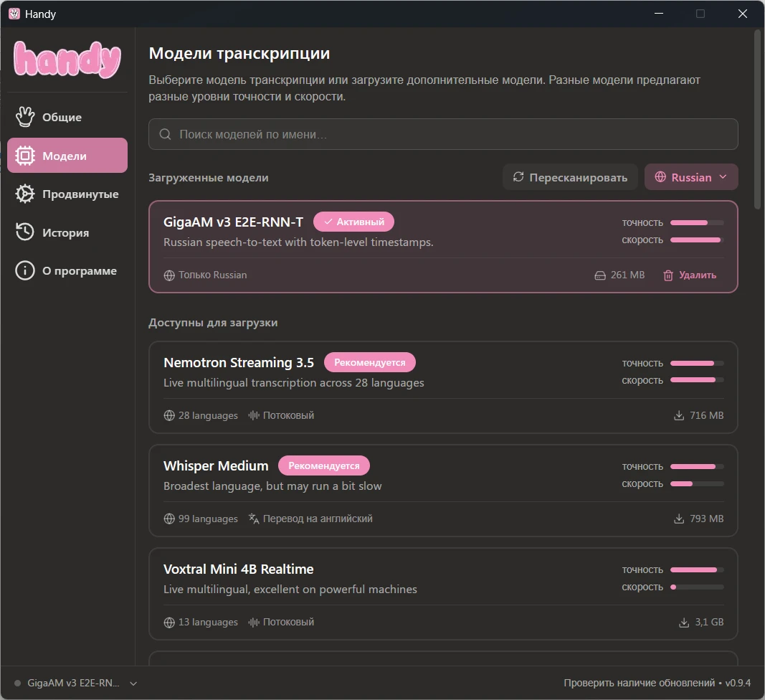Click the disk icon beside 261 MB
765x700 pixels.
click(x=600, y=275)
